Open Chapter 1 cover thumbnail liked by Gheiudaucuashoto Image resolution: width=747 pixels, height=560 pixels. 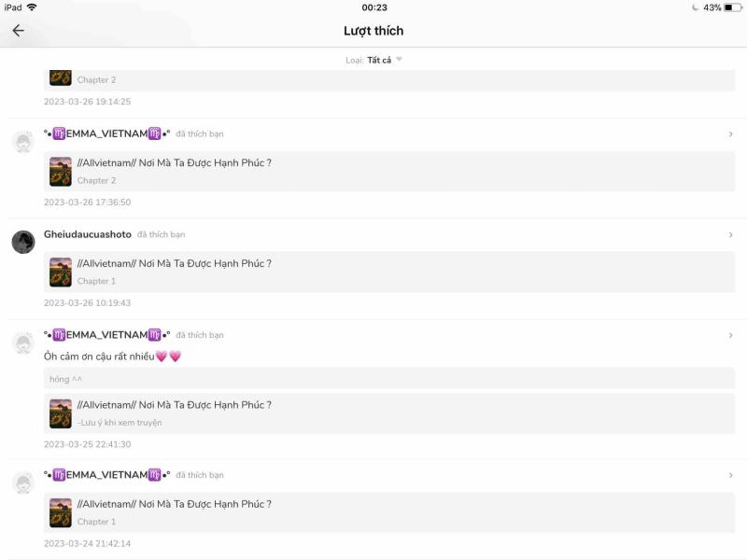[61, 272]
